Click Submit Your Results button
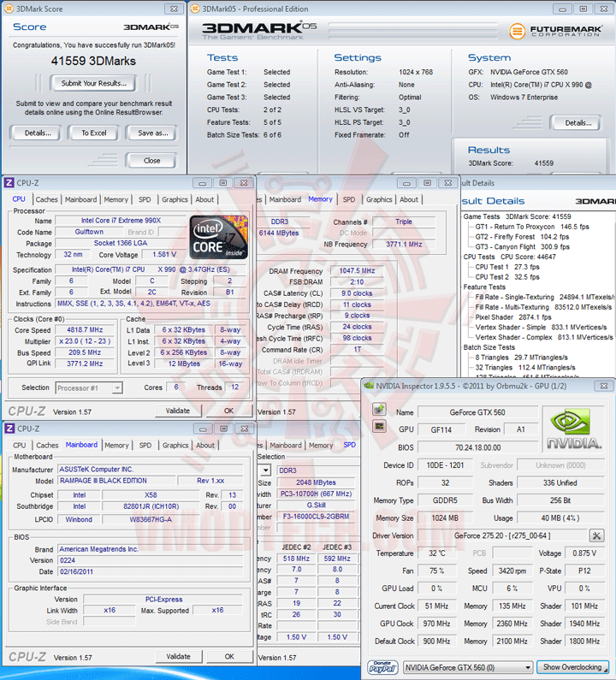 point(94,83)
